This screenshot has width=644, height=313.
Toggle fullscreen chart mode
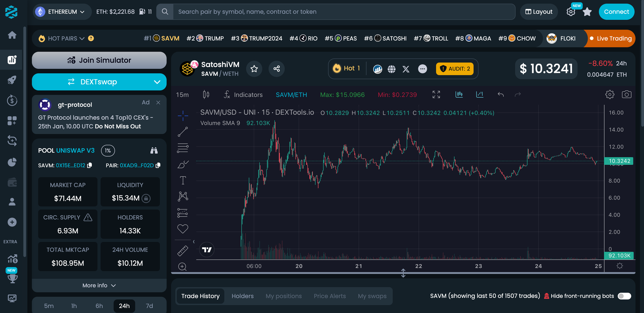click(436, 94)
